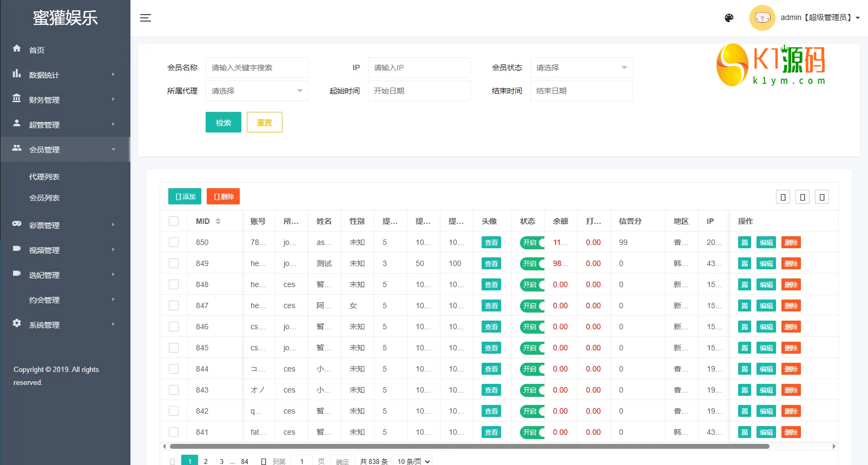Open the 所属代理 dropdown
The width and height of the screenshot is (868, 465).
pos(257,91)
